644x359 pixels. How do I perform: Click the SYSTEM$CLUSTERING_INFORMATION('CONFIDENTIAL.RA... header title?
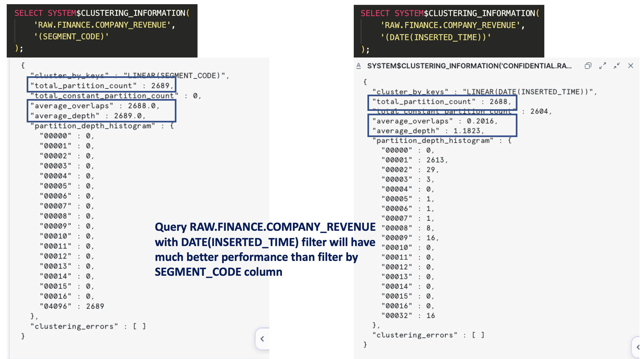[469, 66]
